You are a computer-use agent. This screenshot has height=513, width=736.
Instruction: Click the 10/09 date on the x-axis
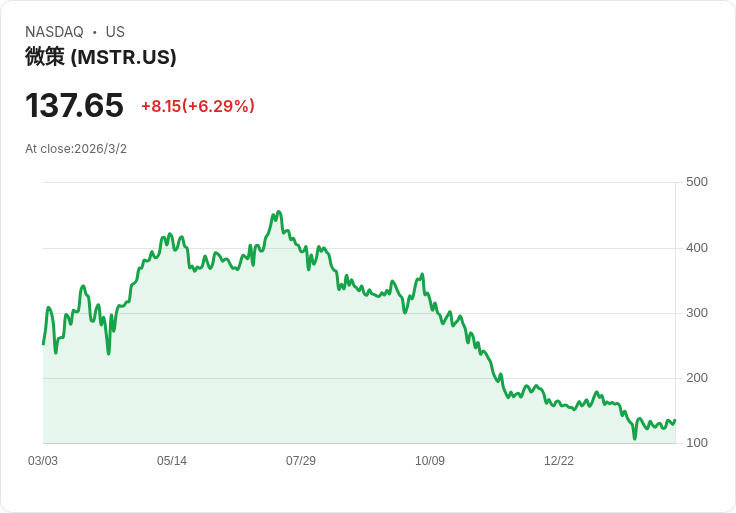tap(430, 461)
